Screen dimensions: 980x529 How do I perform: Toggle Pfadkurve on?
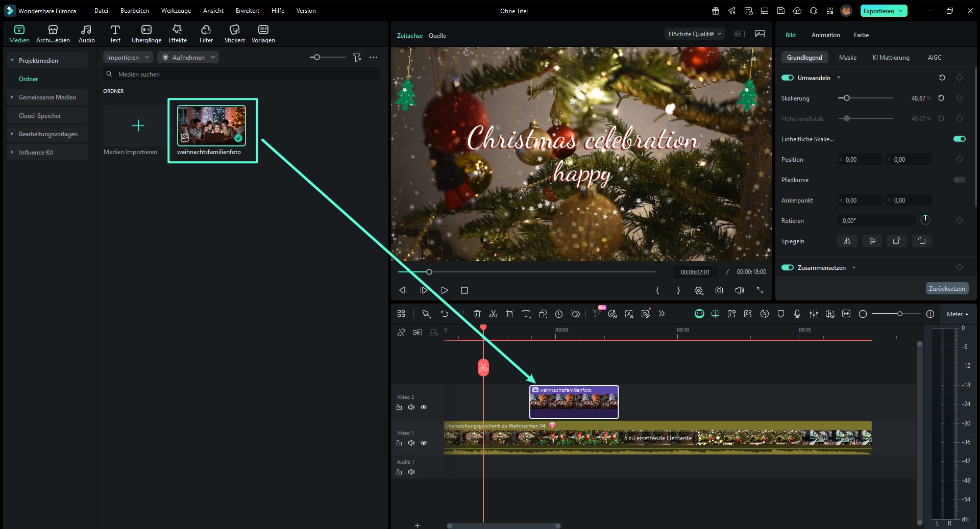(x=960, y=180)
